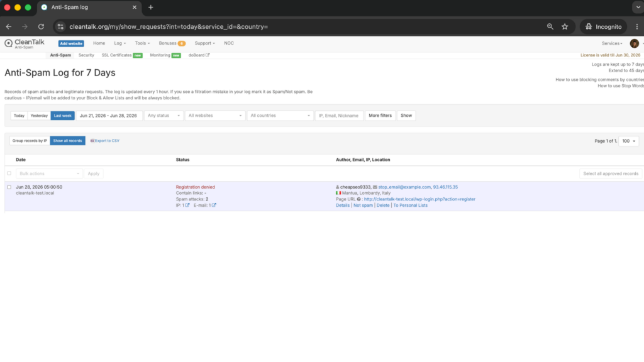Switch to the Security tab
The height and width of the screenshot is (362, 644).
point(86,55)
